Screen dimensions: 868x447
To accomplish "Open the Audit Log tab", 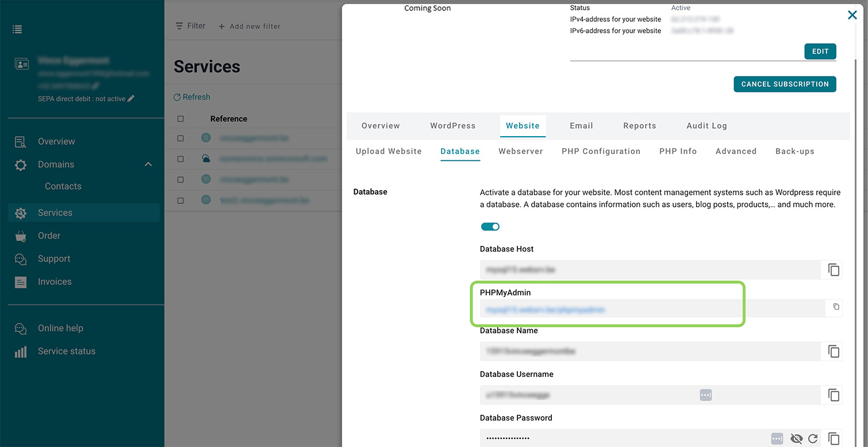I will click(706, 126).
